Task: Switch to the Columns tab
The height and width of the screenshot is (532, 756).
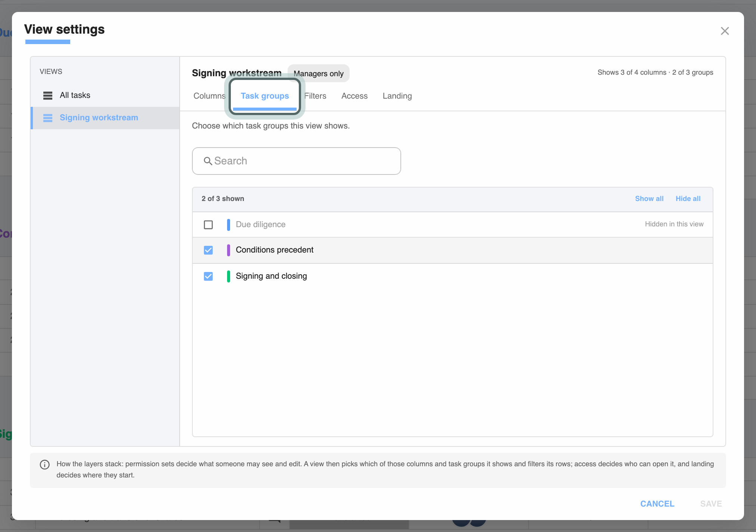Action: pyautogui.click(x=210, y=96)
